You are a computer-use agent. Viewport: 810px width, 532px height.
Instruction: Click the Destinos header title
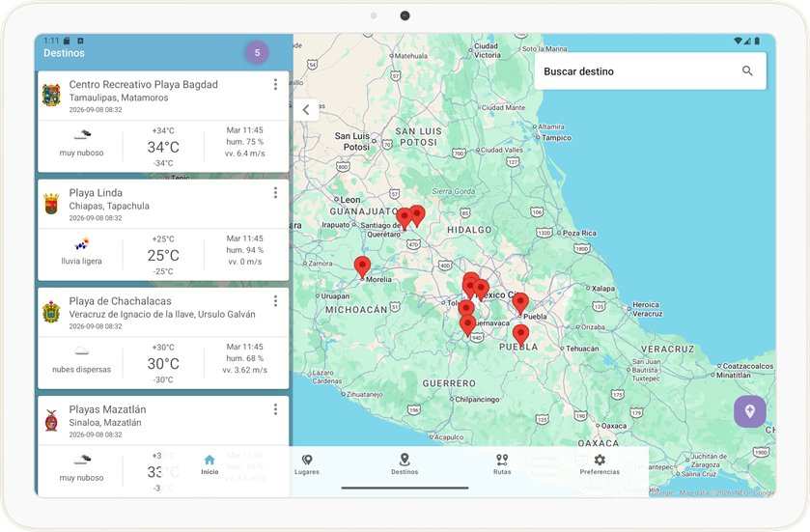point(64,53)
